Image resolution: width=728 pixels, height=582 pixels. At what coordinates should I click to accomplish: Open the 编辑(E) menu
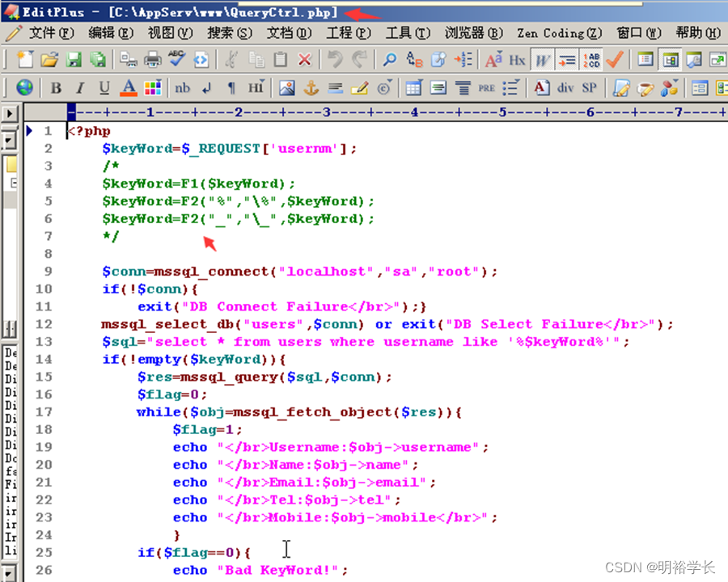pyautogui.click(x=111, y=33)
